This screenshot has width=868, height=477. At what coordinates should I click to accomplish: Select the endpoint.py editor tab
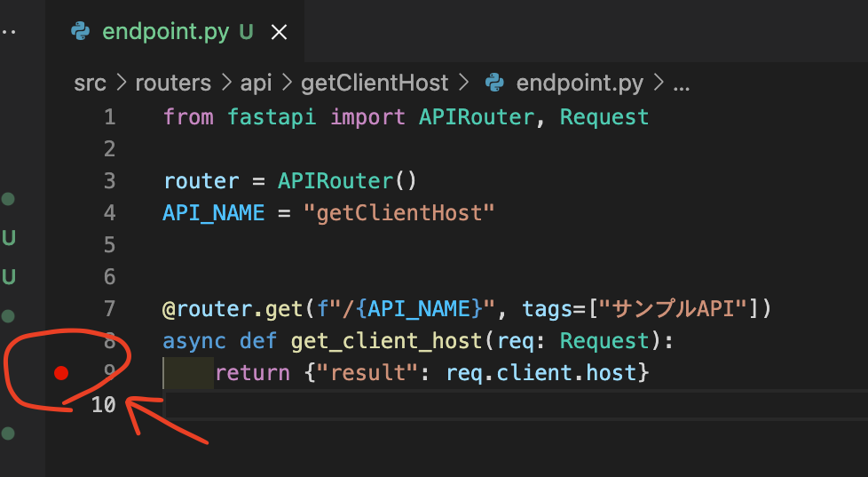coord(175,32)
